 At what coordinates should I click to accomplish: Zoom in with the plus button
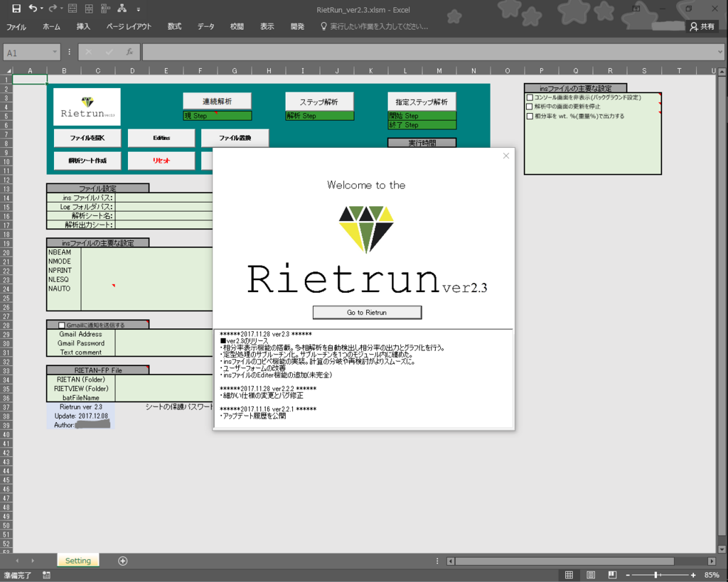coord(693,576)
